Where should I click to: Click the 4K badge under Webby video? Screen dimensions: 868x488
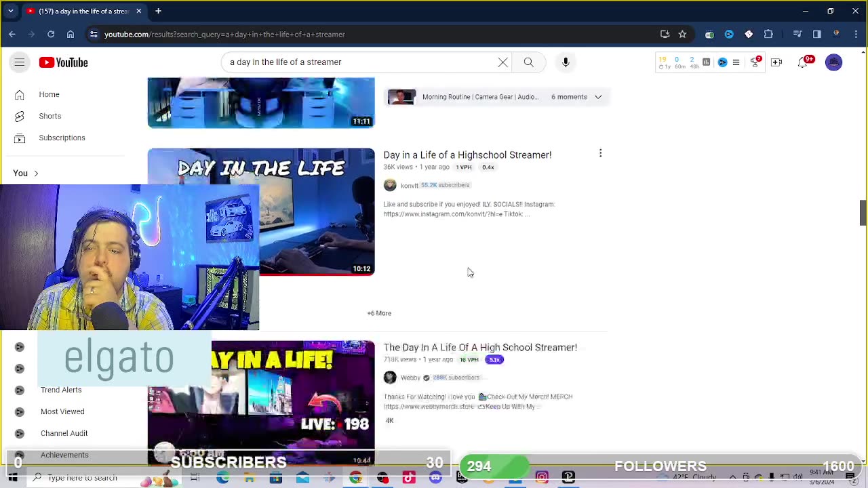(x=389, y=420)
